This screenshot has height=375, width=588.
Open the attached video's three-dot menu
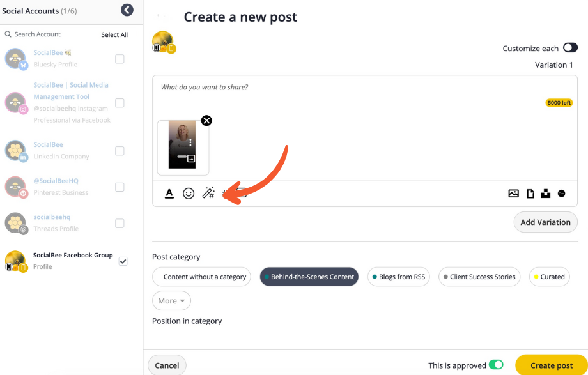[x=190, y=142]
